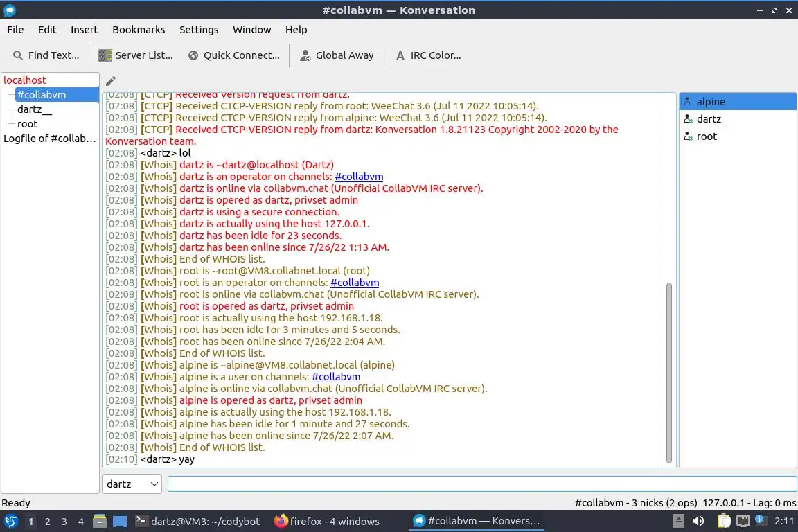
Task: Click root operator icon in nick list
Action: (688, 136)
